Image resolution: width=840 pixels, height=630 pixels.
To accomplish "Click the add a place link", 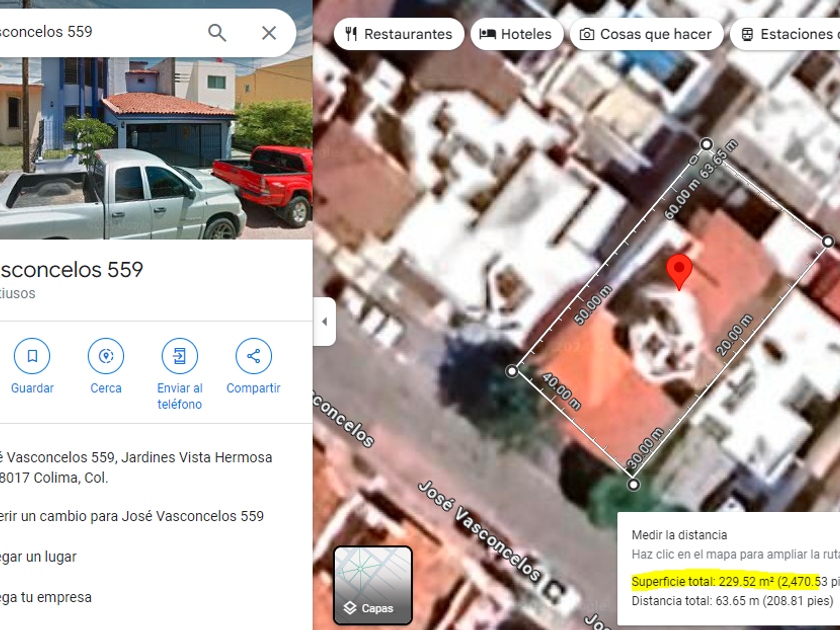I will coord(38,557).
